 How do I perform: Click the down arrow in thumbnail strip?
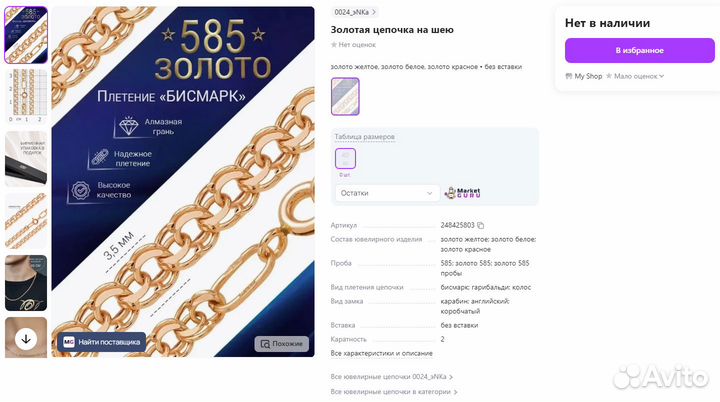pyautogui.click(x=26, y=339)
